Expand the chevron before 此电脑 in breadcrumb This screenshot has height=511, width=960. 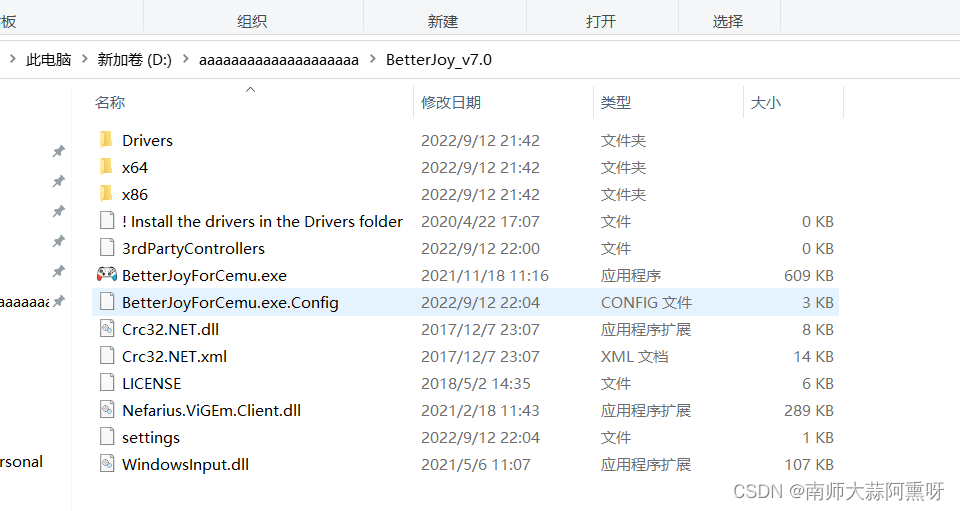(13, 59)
